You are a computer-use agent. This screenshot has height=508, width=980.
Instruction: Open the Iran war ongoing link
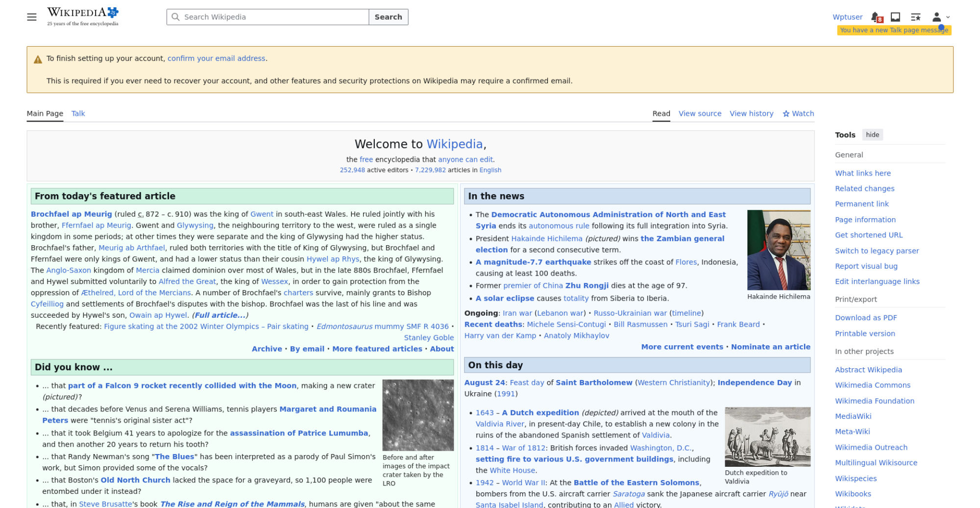pos(517,313)
